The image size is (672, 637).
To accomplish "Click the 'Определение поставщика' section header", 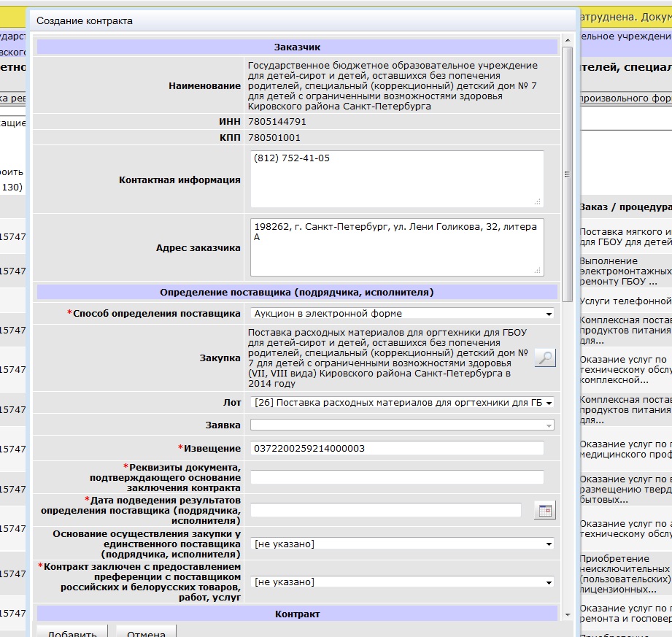I will (297, 293).
